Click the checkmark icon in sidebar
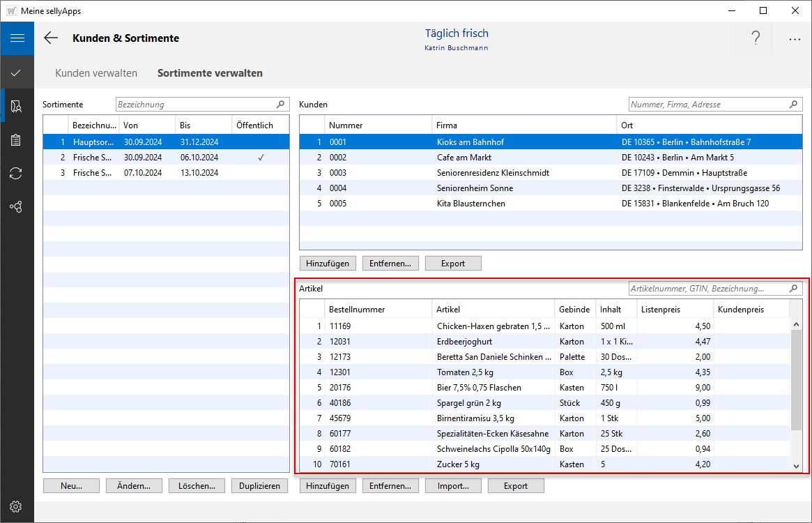Screen dimensions: 812x523 (x=17, y=73)
